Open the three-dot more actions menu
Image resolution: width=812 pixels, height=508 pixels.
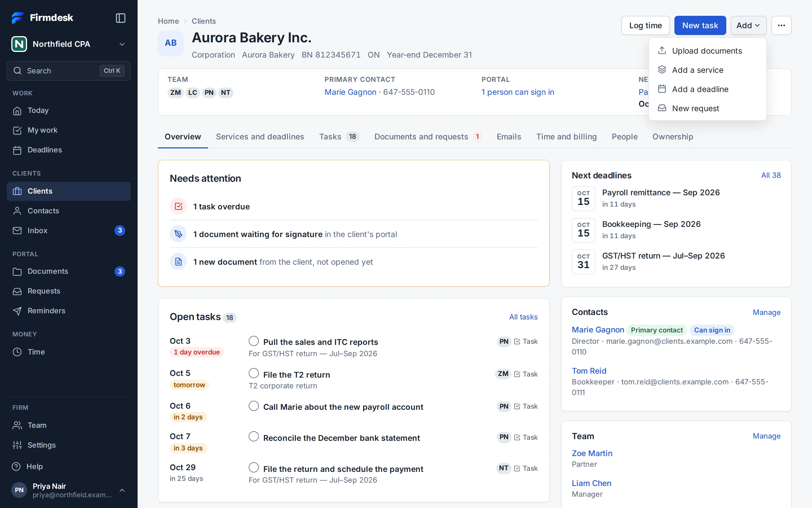click(x=781, y=25)
